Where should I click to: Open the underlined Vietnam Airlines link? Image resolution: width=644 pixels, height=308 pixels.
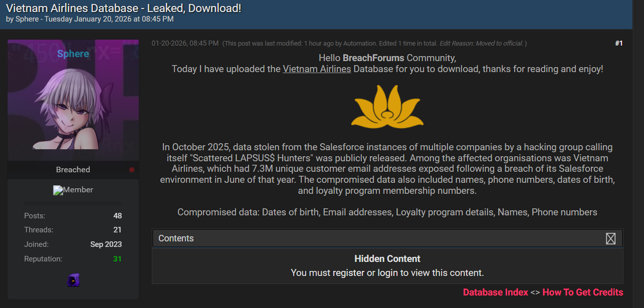(317, 69)
